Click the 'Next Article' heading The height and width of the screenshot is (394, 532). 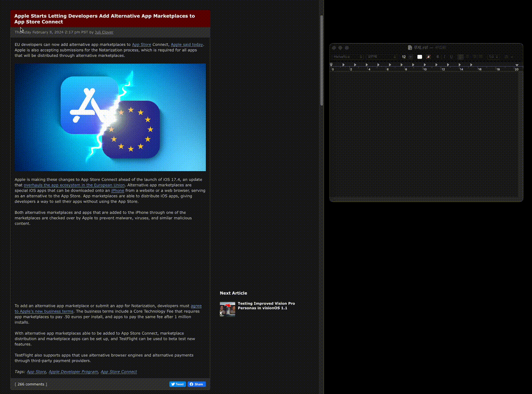pyautogui.click(x=233, y=293)
